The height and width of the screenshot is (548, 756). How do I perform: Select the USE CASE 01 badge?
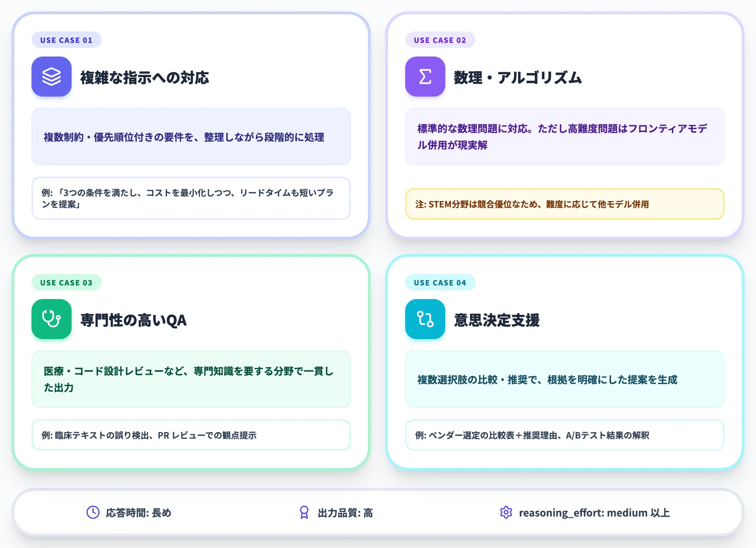(67, 40)
